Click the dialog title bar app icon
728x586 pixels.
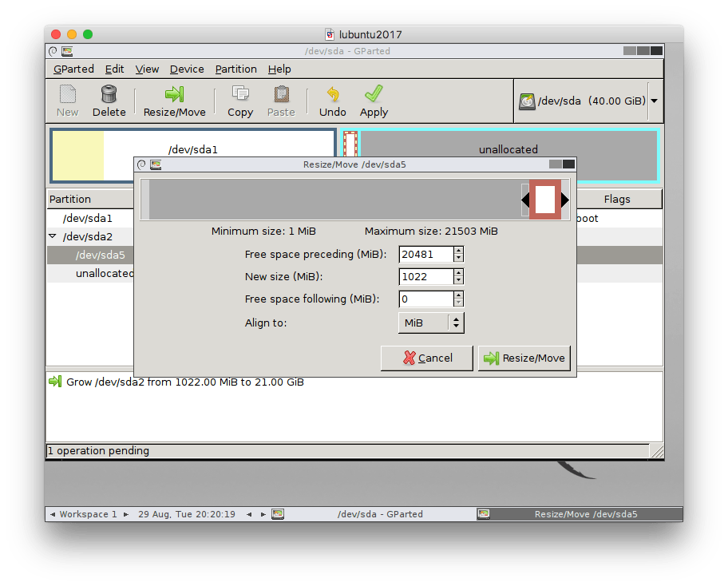[x=156, y=164]
